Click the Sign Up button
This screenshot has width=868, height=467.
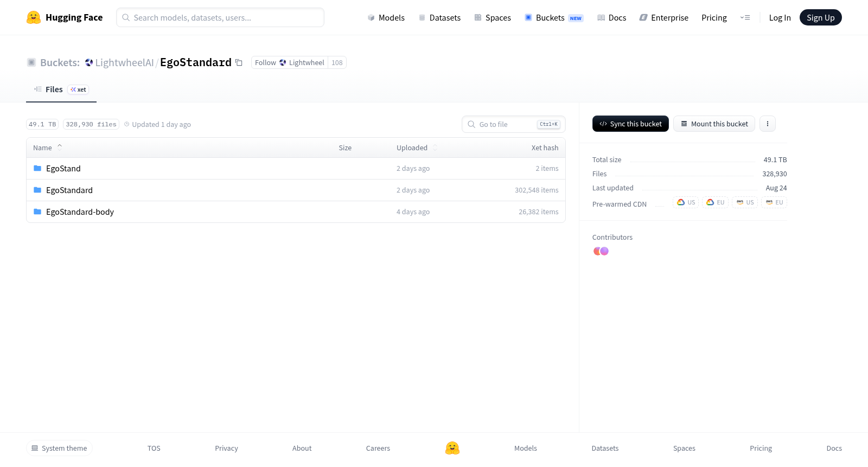coord(821,17)
